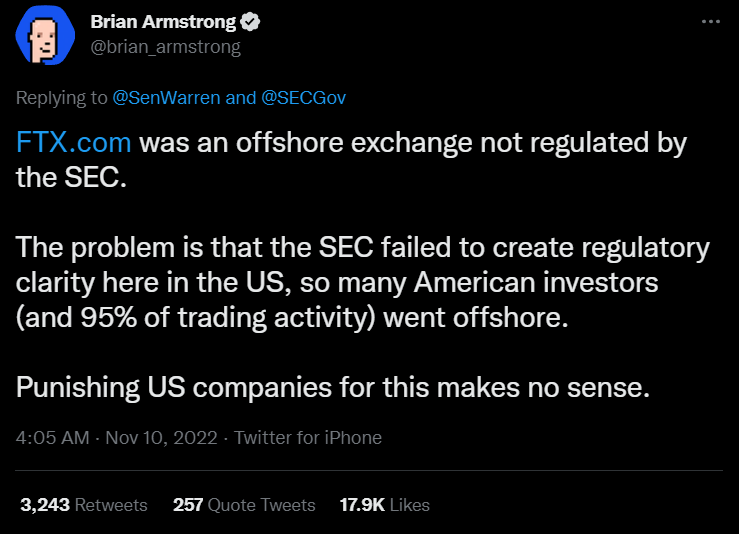Click the Nov 10, 2022 date

pos(165,437)
